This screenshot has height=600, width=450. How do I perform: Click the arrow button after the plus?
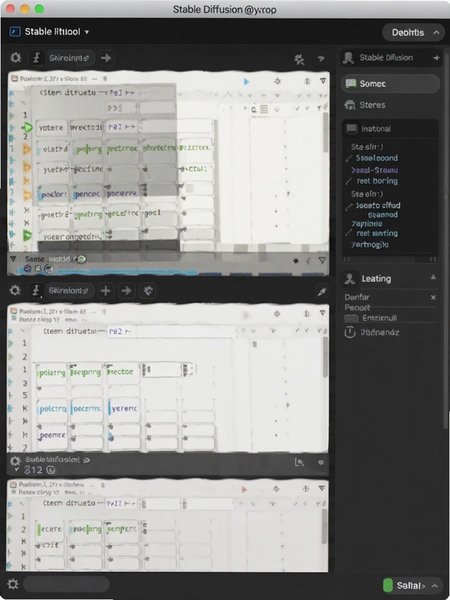[126, 291]
